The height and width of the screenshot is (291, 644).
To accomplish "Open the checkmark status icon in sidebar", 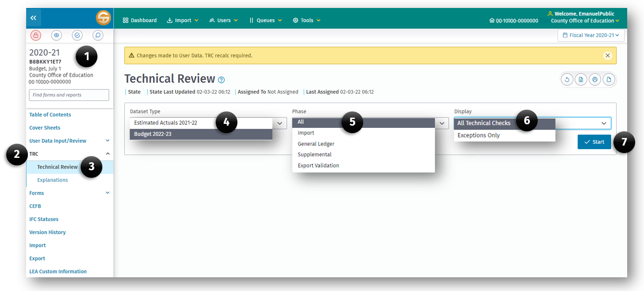I will pyautogui.click(x=77, y=35).
